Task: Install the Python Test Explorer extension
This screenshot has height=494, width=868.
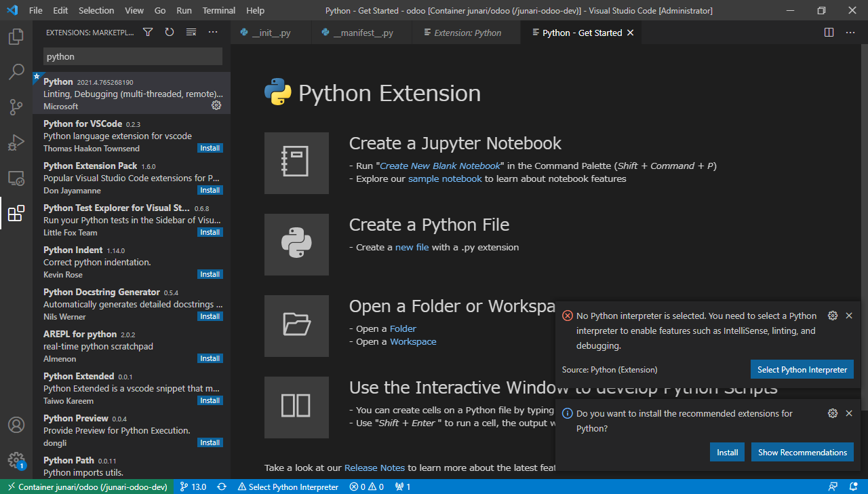Action: point(210,232)
